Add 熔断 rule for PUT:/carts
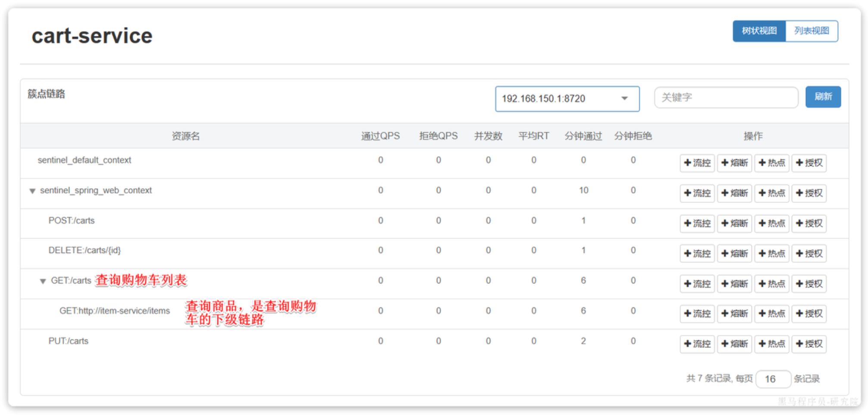Screen dimensions: 868x415 (734, 344)
